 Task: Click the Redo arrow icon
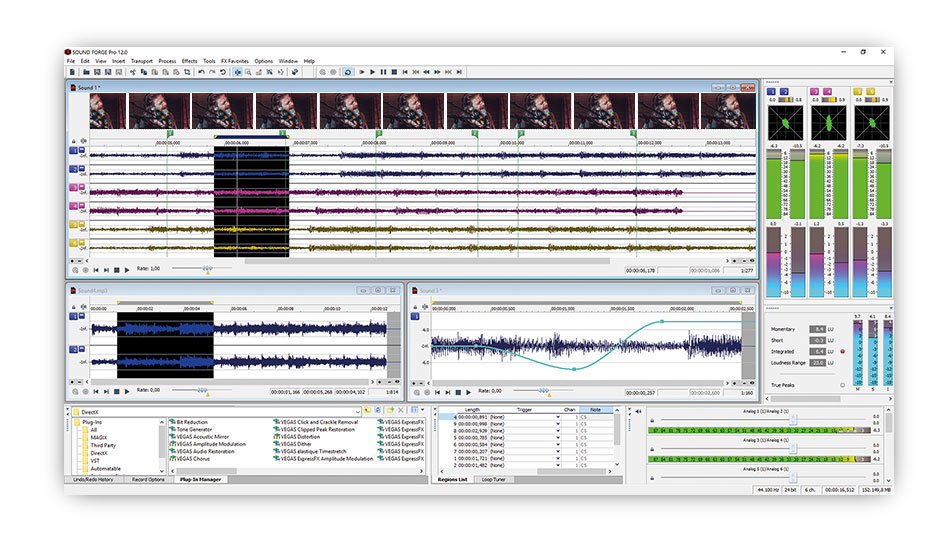click(212, 72)
